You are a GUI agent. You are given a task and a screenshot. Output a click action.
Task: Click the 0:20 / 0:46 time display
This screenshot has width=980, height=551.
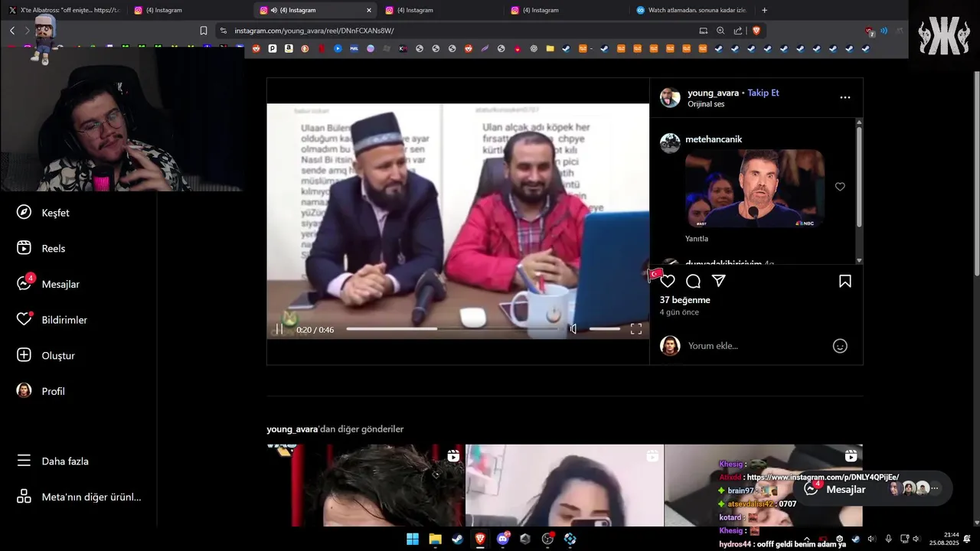coord(315,330)
